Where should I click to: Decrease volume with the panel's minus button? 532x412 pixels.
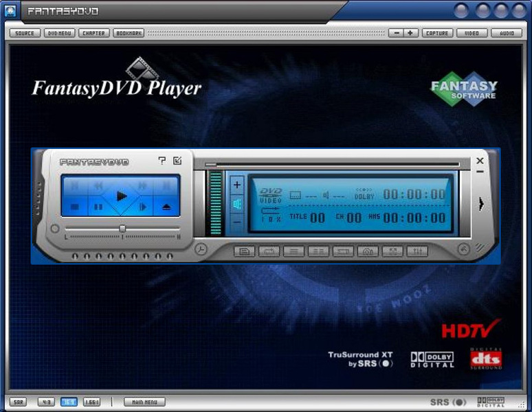tap(237, 222)
